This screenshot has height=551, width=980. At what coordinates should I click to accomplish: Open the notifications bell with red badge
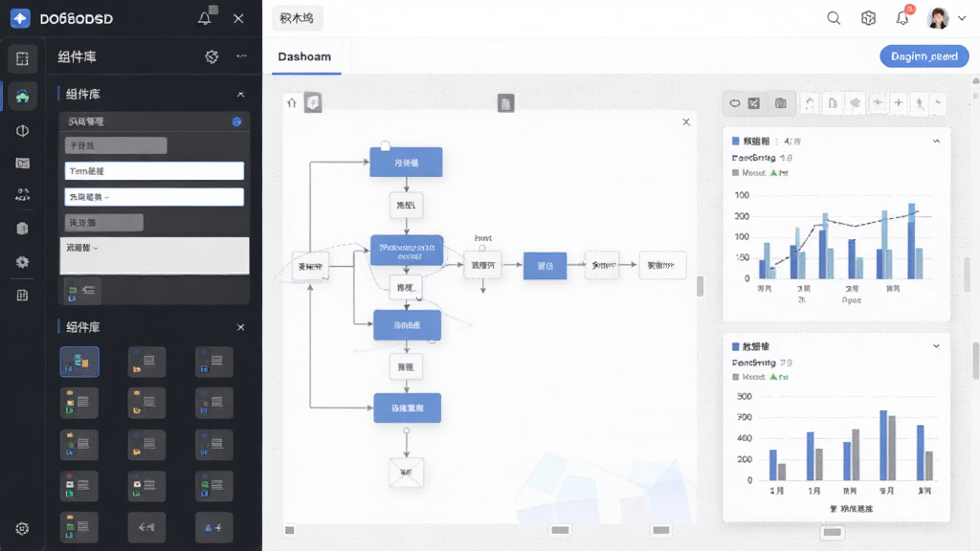tap(902, 17)
